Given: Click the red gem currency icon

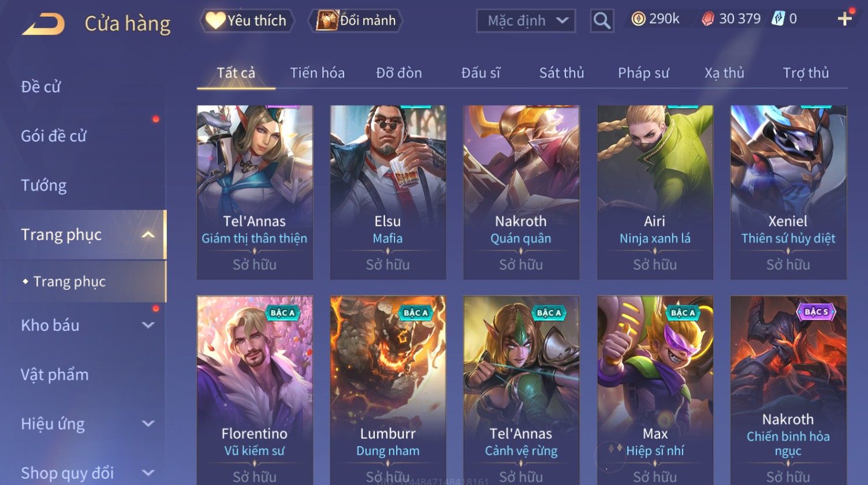Looking at the screenshot, I should click(x=707, y=20).
